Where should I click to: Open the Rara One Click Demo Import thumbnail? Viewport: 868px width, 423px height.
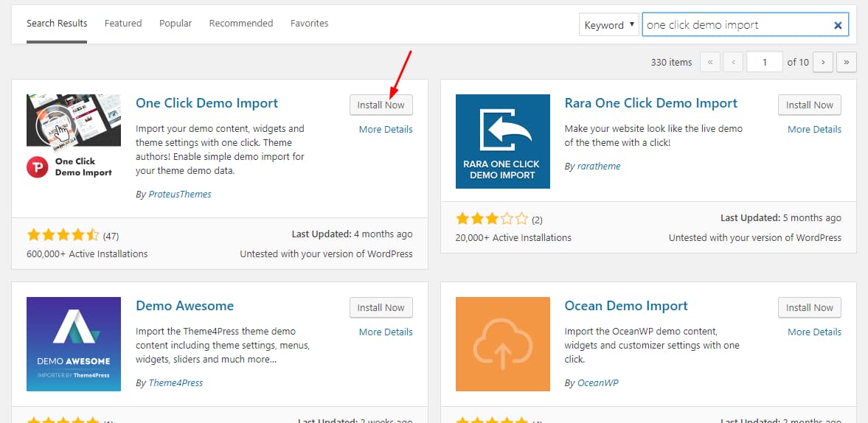503,141
